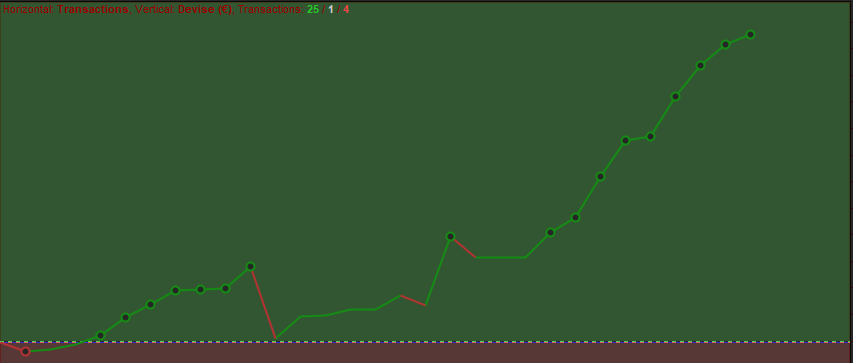The height and width of the screenshot is (363, 853).
Task: Click the white "1" neutral transactions count
Action: pyautogui.click(x=331, y=9)
